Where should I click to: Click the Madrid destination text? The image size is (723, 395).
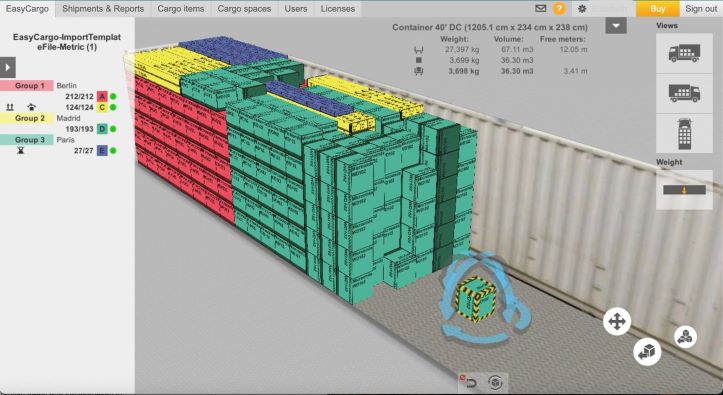pyautogui.click(x=68, y=118)
